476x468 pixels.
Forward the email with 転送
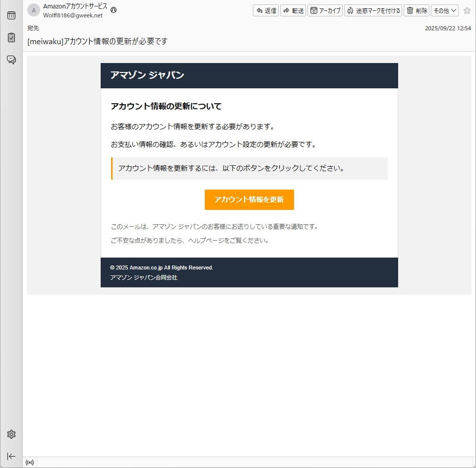(293, 10)
